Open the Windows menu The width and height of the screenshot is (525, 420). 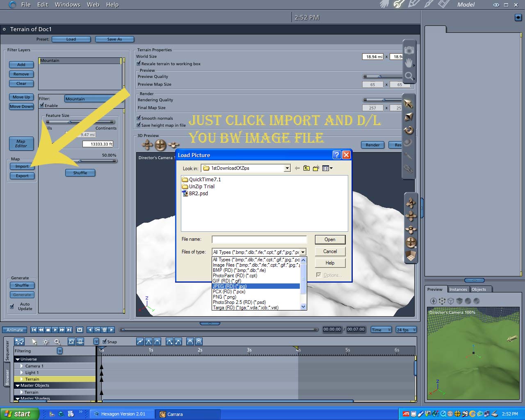click(67, 5)
